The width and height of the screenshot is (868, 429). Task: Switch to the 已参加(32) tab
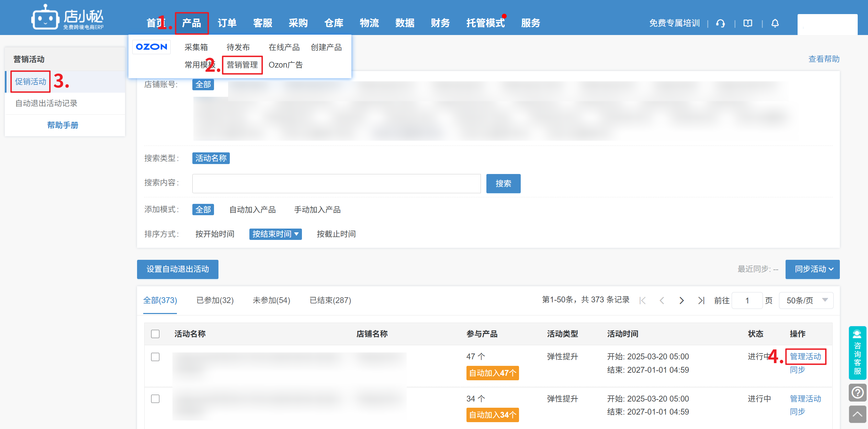click(x=215, y=300)
